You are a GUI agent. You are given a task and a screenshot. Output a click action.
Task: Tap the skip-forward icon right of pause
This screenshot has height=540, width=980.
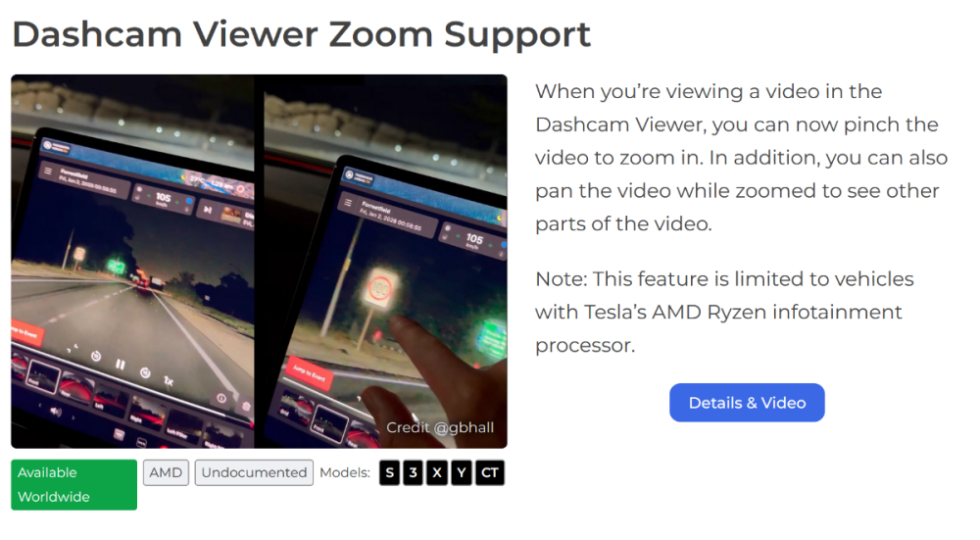[145, 373]
